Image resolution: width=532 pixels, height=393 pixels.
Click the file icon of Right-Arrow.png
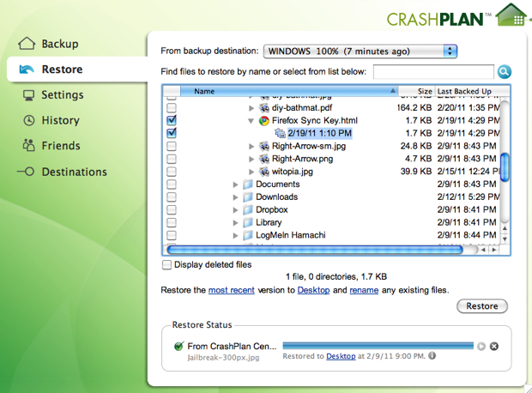(x=264, y=159)
